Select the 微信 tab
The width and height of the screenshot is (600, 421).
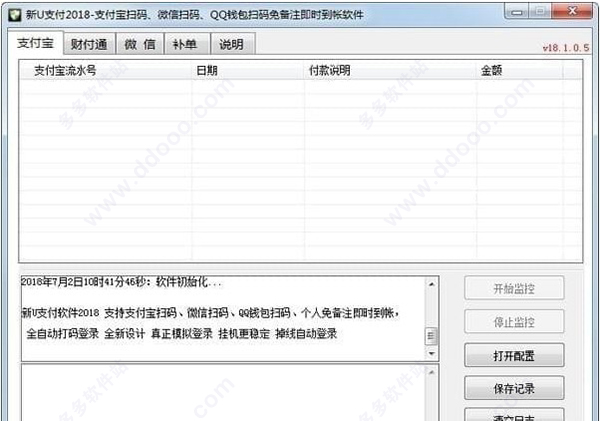point(140,44)
